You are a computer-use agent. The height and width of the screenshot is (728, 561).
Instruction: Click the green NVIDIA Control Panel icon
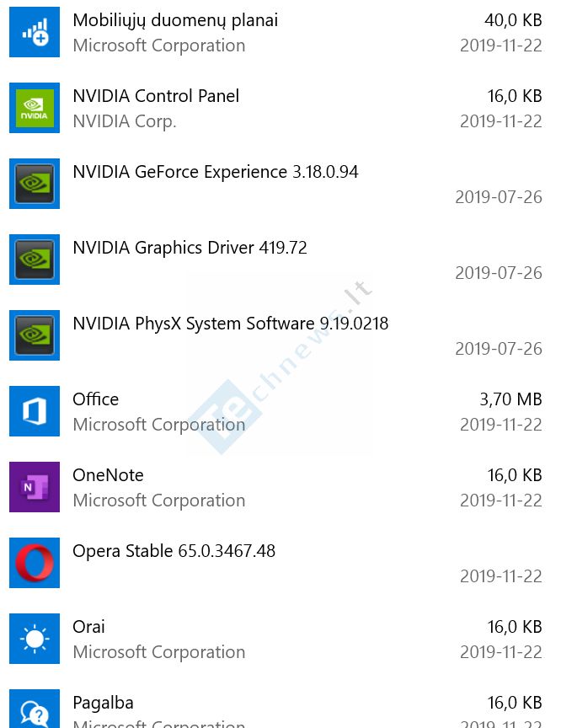[x=35, y=108]
